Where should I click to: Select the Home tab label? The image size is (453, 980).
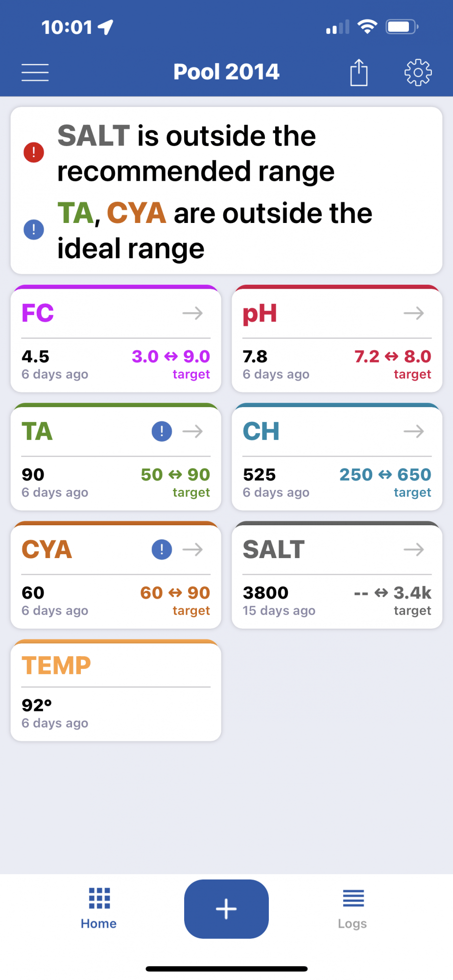pyautogui.click(x=98, y=924)
